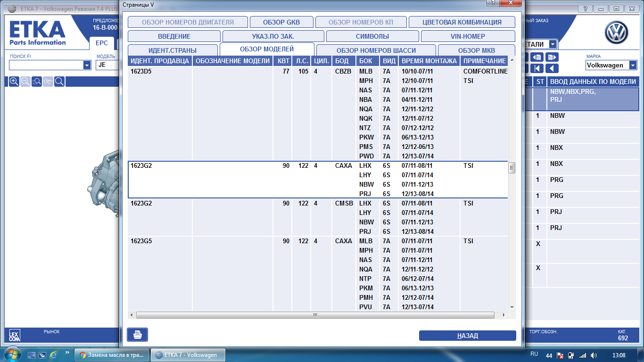The height and width of the screenshot is (362, 644).
Task: Select the 1623G2 row with CAXA engine
Action: (318, 180)
